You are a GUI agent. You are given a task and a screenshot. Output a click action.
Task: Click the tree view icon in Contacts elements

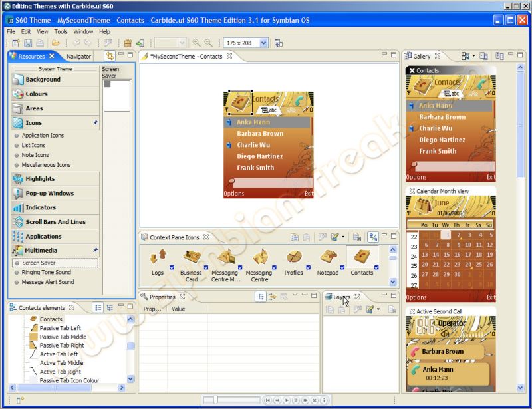pyautogui.click(x=110, y=307)
